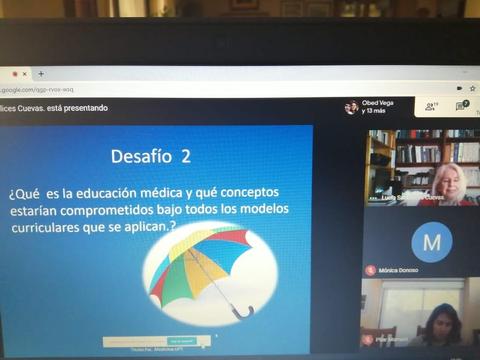This screenshot has width=480, height=360.
Task: Click the umbrella image on the slide
Action: (210, 274)
